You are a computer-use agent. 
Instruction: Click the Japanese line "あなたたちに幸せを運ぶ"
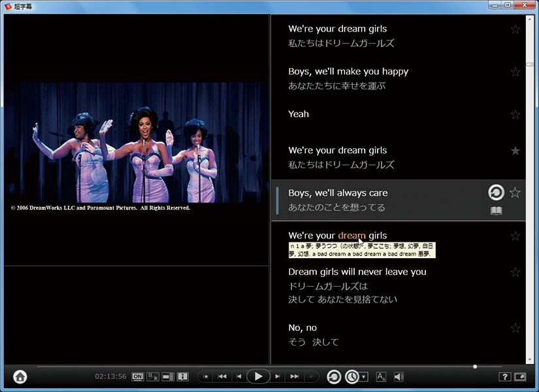[x=337, y=86]
